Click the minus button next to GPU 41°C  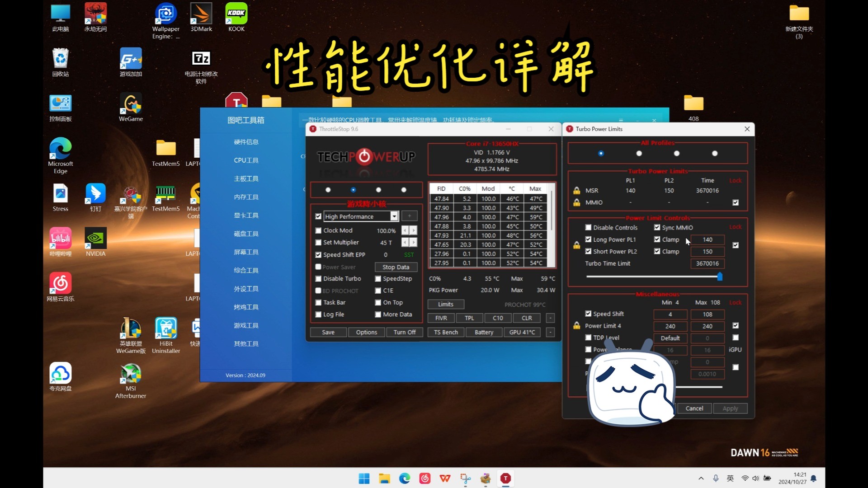[x=550, y=332]
